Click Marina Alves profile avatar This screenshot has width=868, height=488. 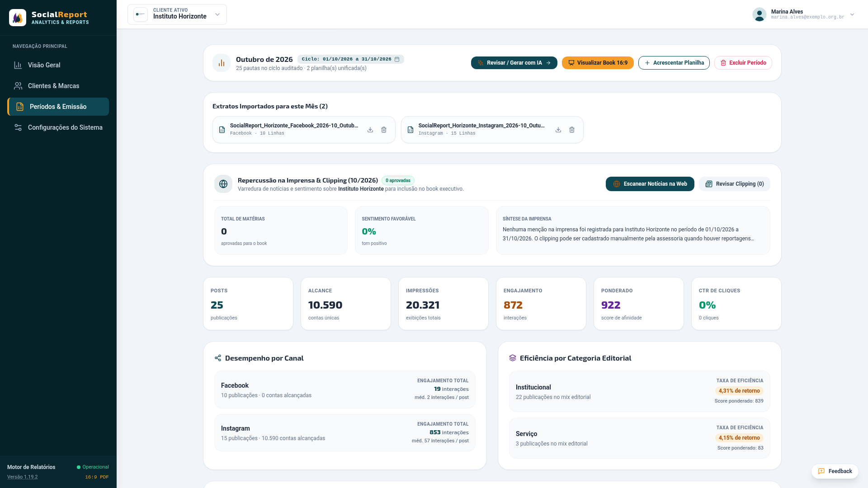pyautogui.click(x=759, y=14)
